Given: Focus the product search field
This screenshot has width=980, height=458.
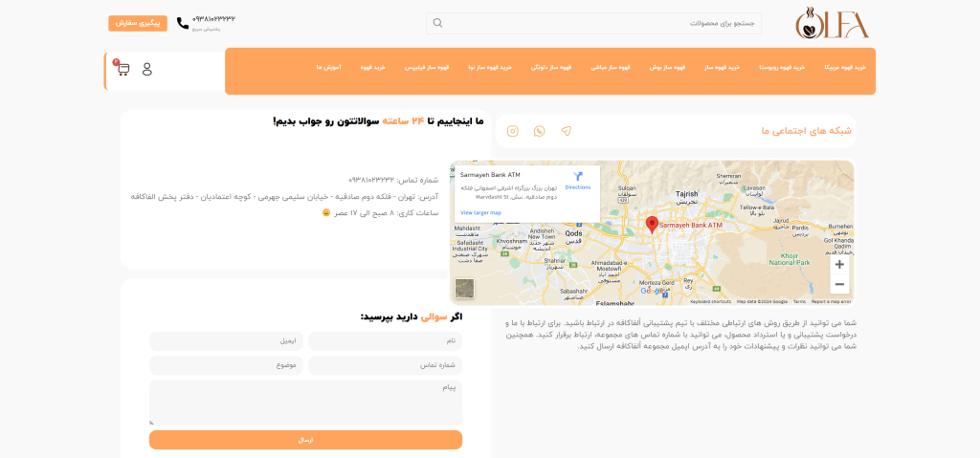Looking at the screenshot, I should pyautogui.click(x=593, y=23).
